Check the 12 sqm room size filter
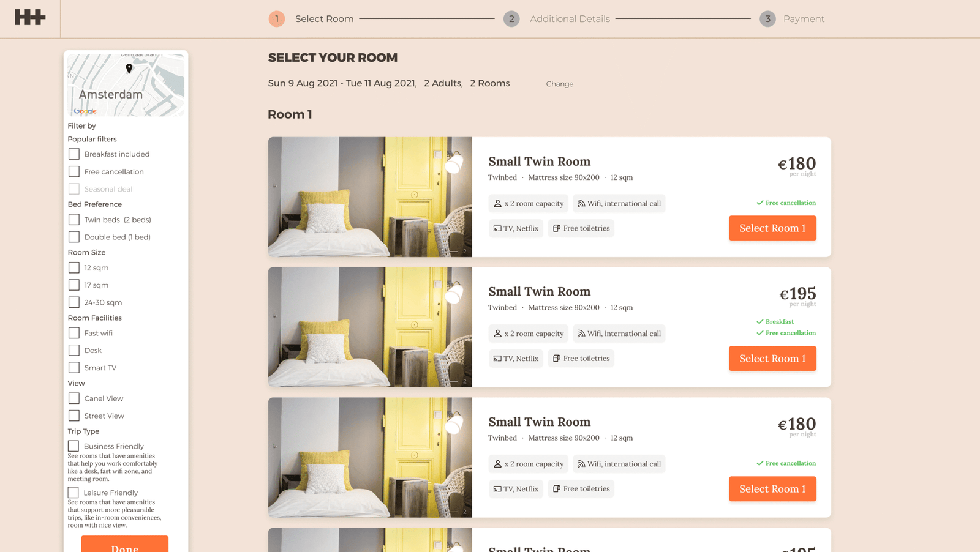Viewport: 980px width, 552px height. 73,267
